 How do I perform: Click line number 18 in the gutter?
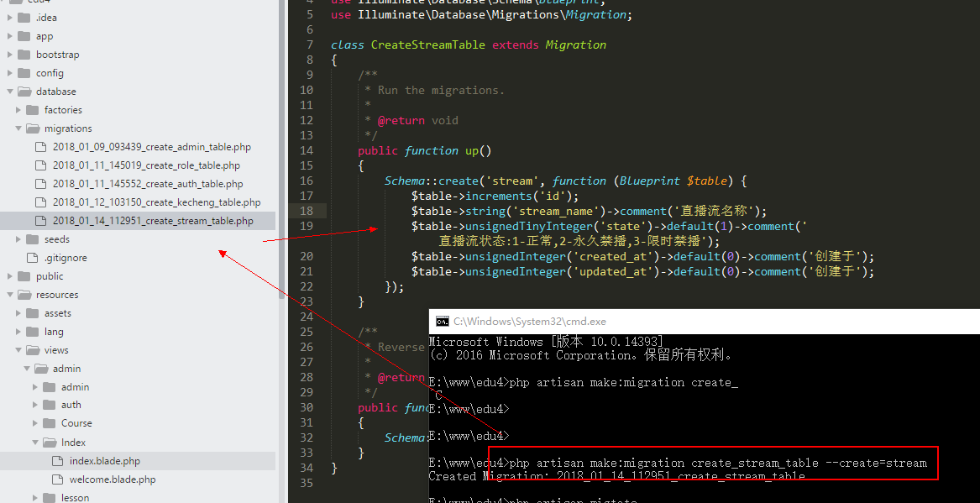[306, 211]
